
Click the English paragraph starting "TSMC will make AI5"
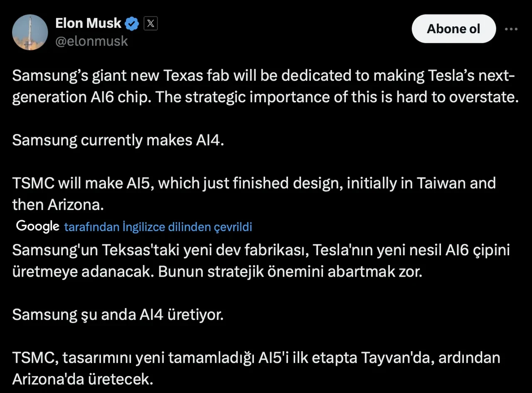[x=254, y=193]
